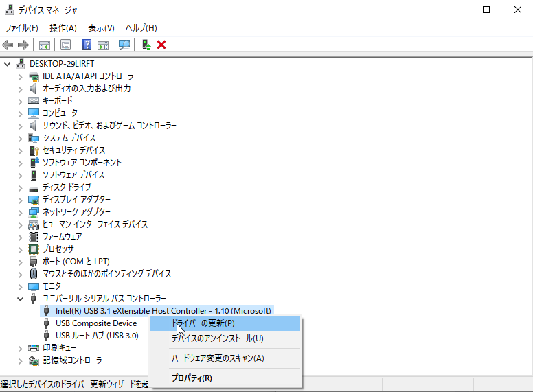The image size is (533, 392).
Task: Click the ソフトウェア コンポーネント icon
Action: [34, 163]
